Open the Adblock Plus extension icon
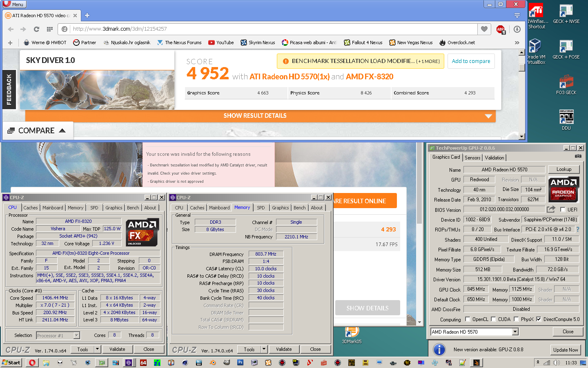The image size is (588, 368). 501,29
